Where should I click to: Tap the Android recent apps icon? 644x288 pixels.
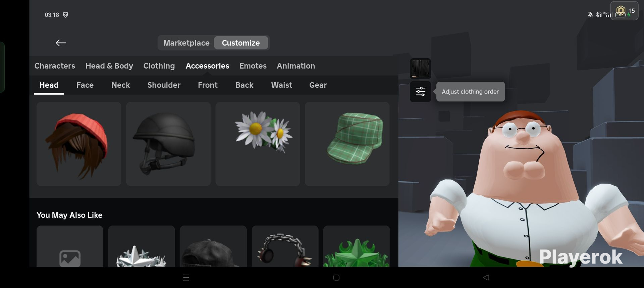186,277
